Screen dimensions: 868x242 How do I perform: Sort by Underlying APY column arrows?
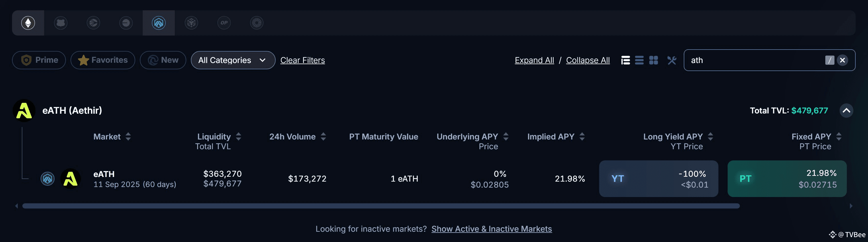(x=506, y=137)
